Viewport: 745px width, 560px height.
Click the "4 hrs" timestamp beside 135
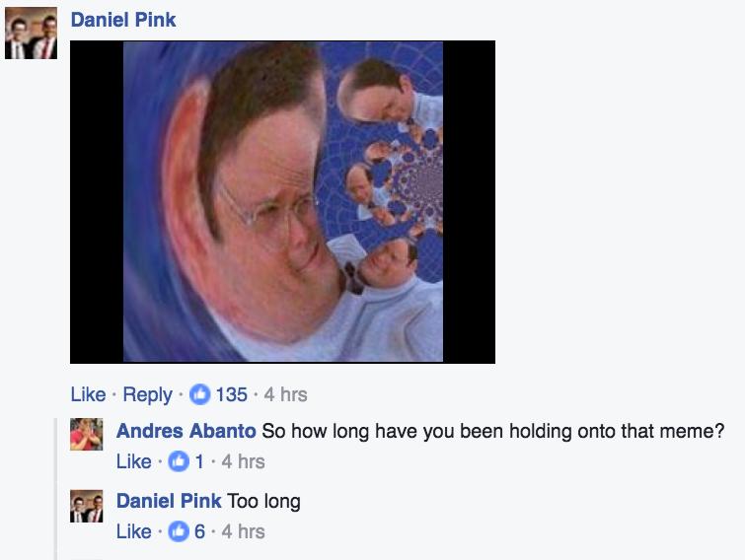click(286, 394)
